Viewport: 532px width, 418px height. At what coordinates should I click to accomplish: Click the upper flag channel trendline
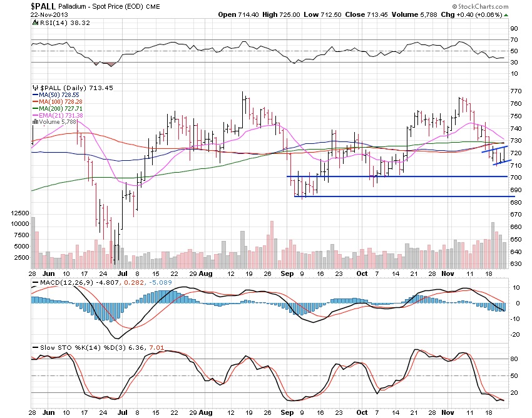(x=494, y=149)
